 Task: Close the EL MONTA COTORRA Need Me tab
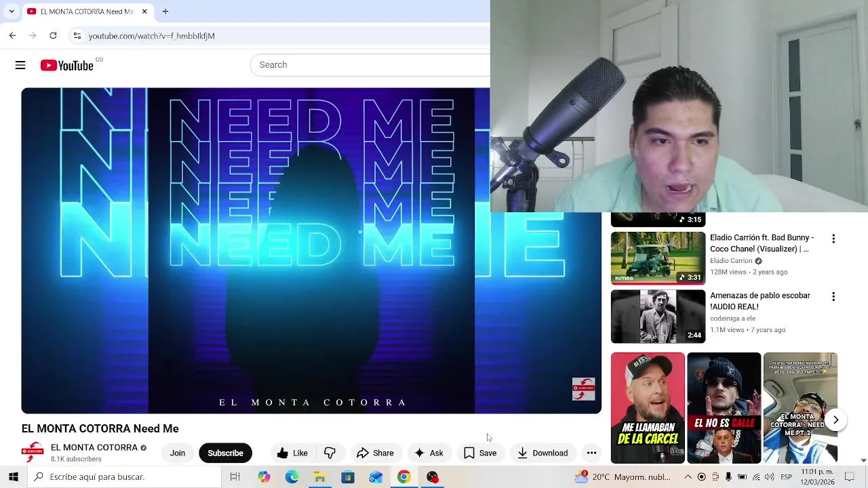(x=144, y=12)
